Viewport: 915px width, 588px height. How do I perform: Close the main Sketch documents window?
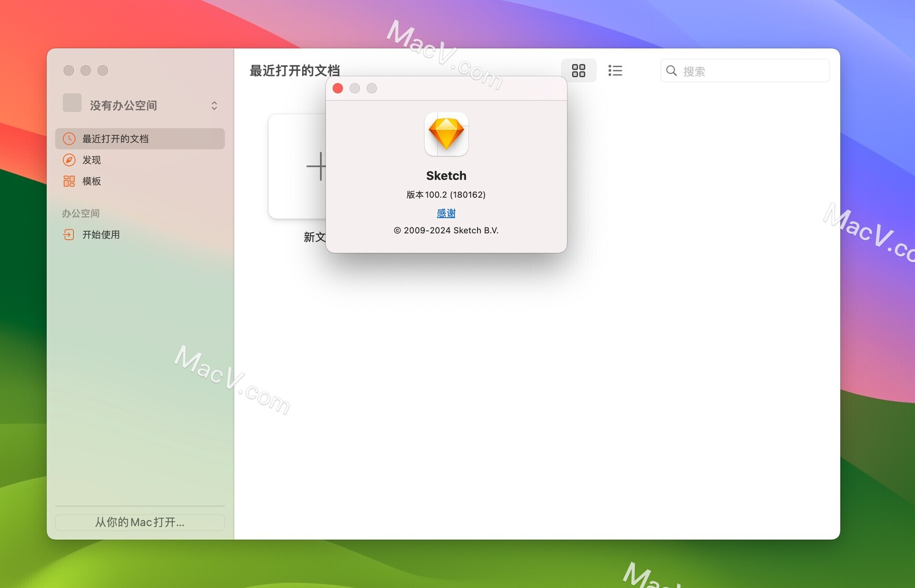tap(69, 71)
